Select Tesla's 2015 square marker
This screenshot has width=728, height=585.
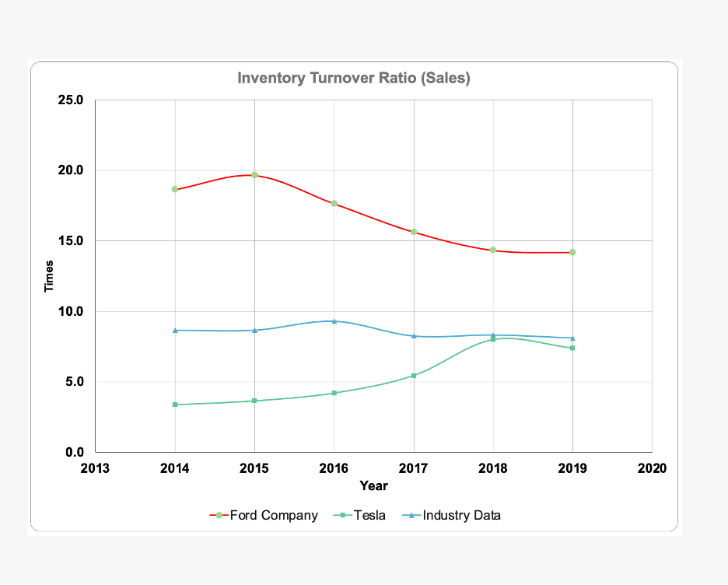click(x=254, y=401)
